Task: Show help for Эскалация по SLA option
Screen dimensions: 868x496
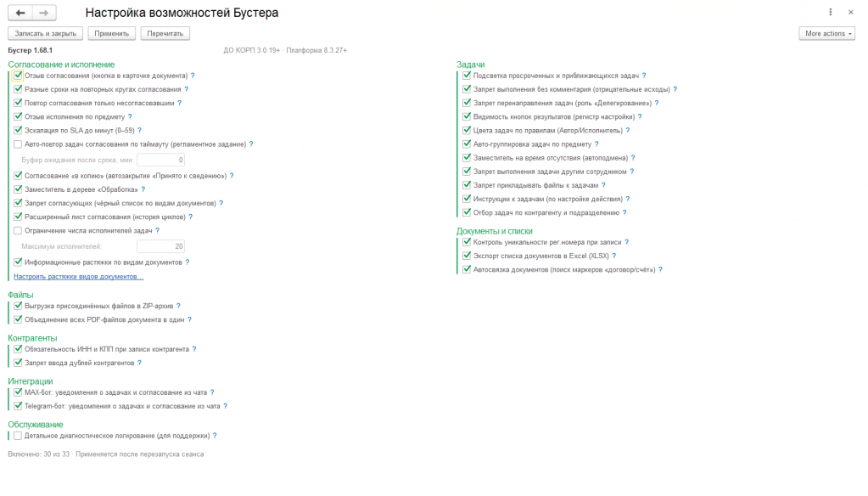Action: [x=139, y=131]
